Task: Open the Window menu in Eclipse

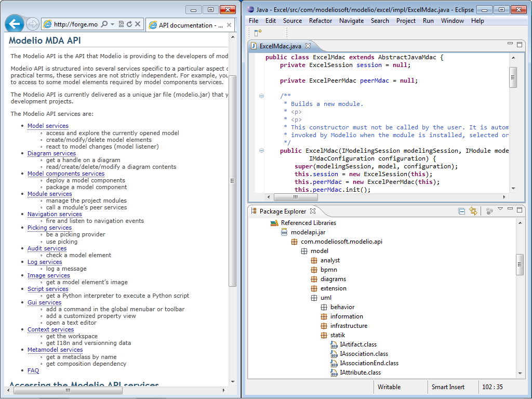Action: pyautogui.click(x=453, y=21)
